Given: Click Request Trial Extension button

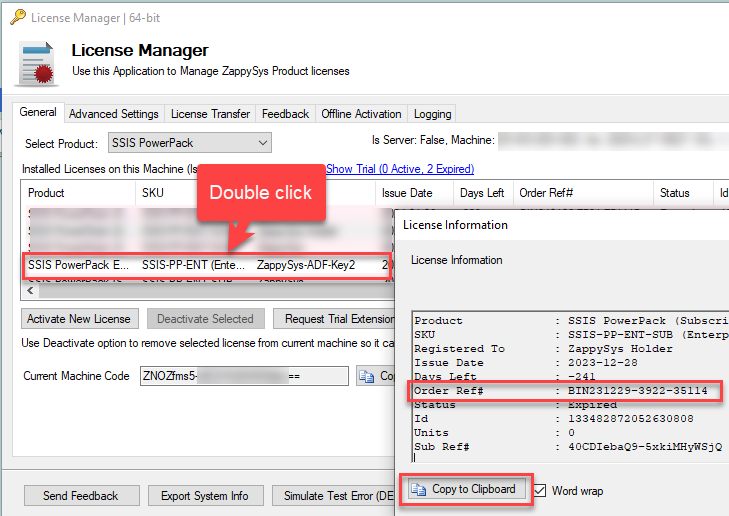Looking at the screenshot, I should coord(334,319).
